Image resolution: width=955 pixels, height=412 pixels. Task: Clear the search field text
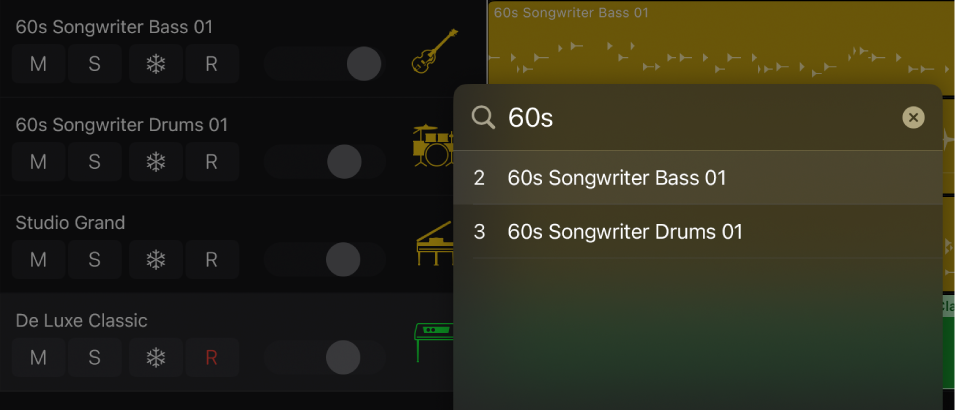913,118
